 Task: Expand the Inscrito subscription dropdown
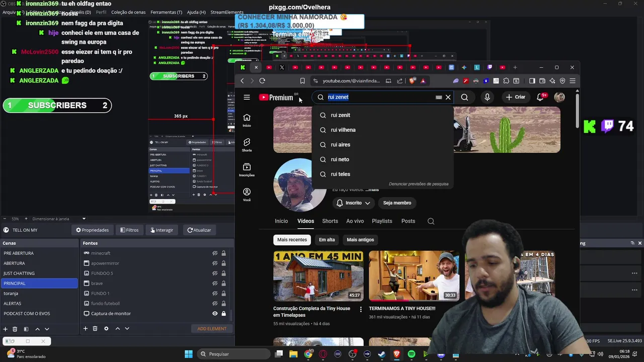354,203
